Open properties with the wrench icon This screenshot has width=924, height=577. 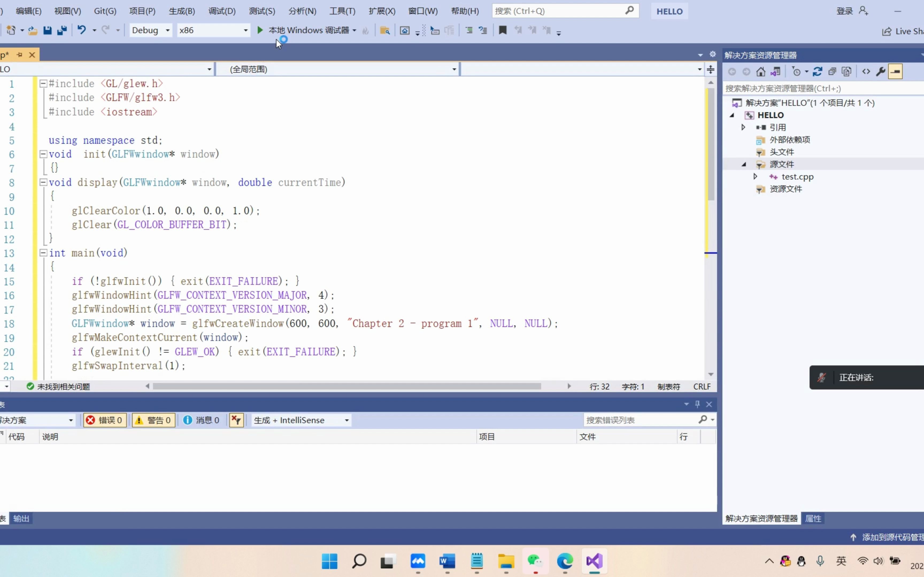pyautogui.click(x=881, y=72)
